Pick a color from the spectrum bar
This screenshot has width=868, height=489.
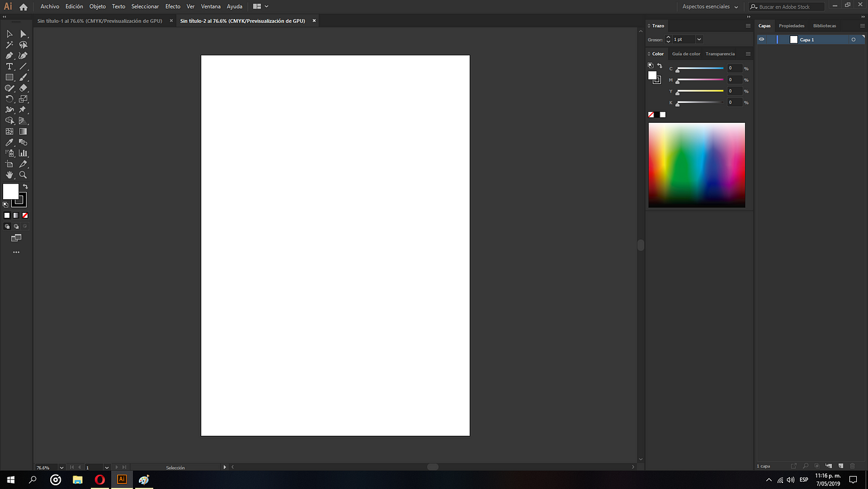click(697, 165)
